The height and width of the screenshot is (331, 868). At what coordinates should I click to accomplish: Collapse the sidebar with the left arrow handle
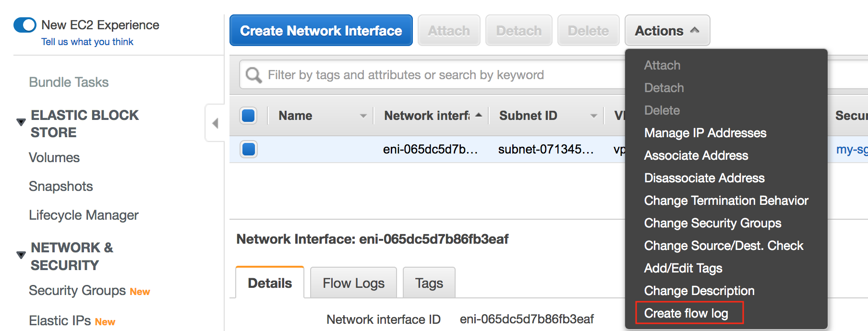215,123
